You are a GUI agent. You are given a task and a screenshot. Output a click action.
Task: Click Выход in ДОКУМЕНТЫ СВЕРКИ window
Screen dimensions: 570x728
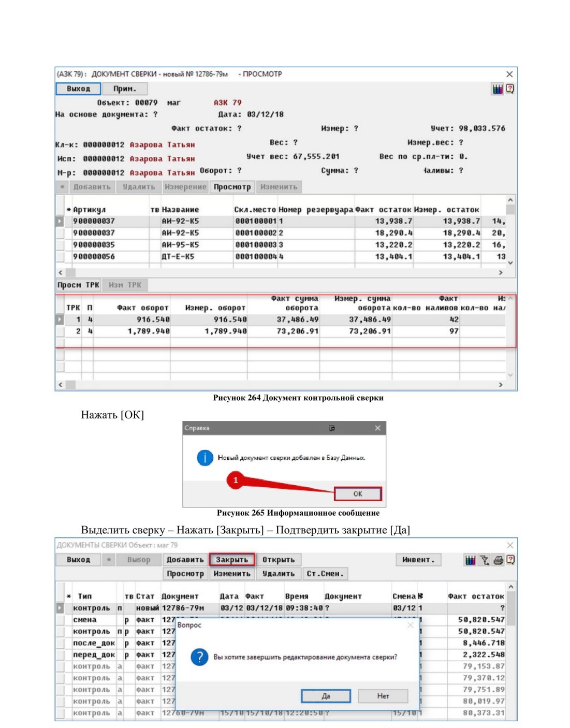[x=78, y=560]
